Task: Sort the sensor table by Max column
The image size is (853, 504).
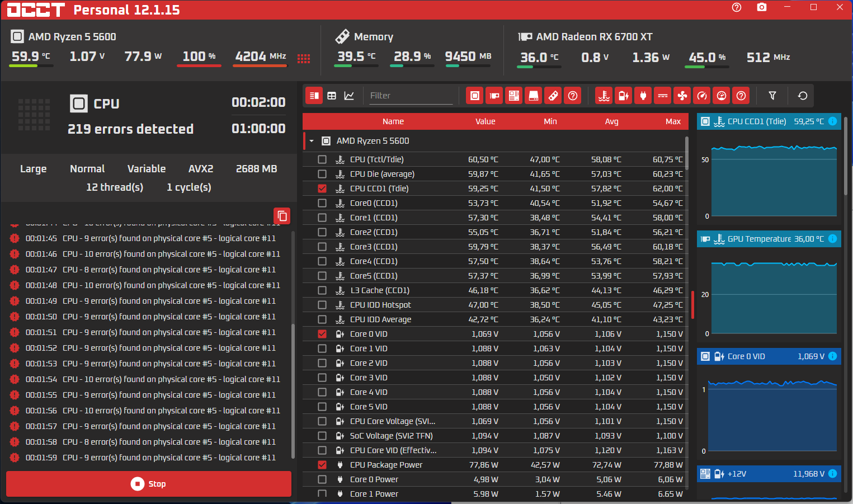Action: [673, 121]
